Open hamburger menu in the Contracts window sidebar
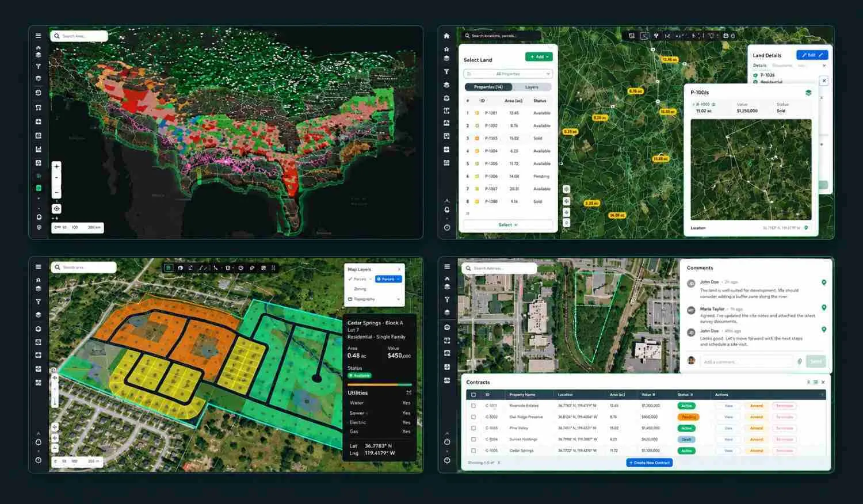 [x=447, y=267]
